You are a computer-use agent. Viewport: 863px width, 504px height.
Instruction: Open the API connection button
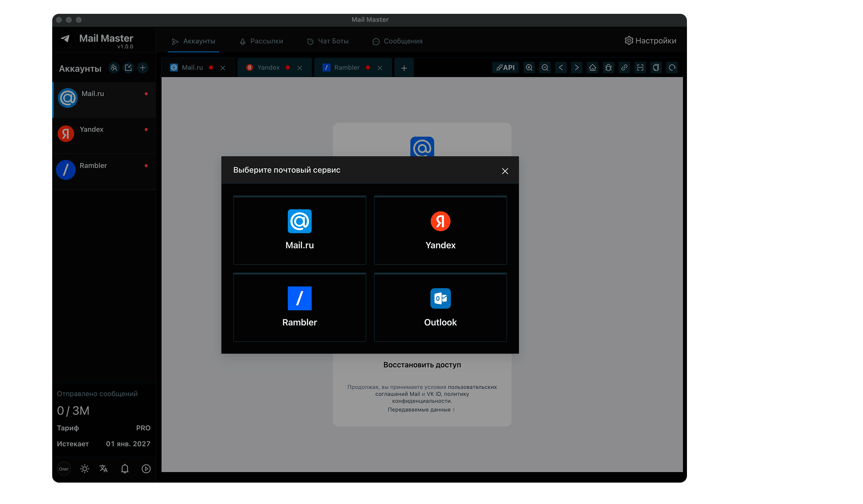pyautogui.click(x=505, y=68)
